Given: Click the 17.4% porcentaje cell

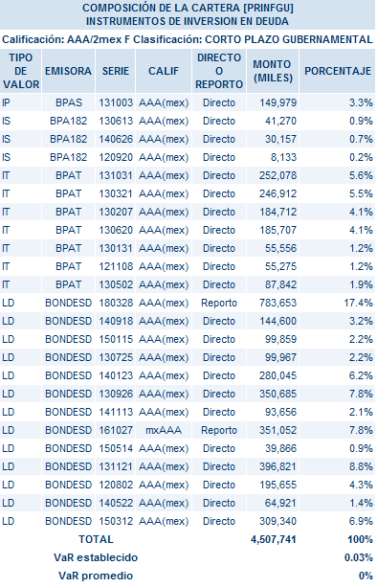Looking at the screenshot, I should click(358, 303).
